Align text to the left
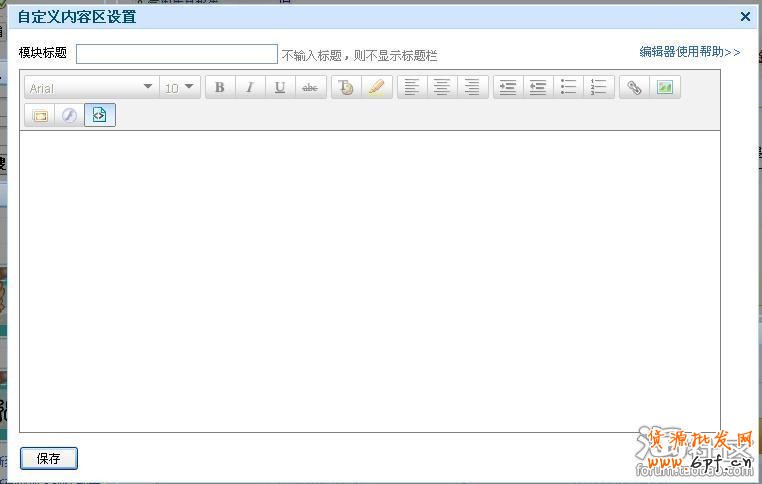This screenshot has width=762, height=484. point(412,88)
